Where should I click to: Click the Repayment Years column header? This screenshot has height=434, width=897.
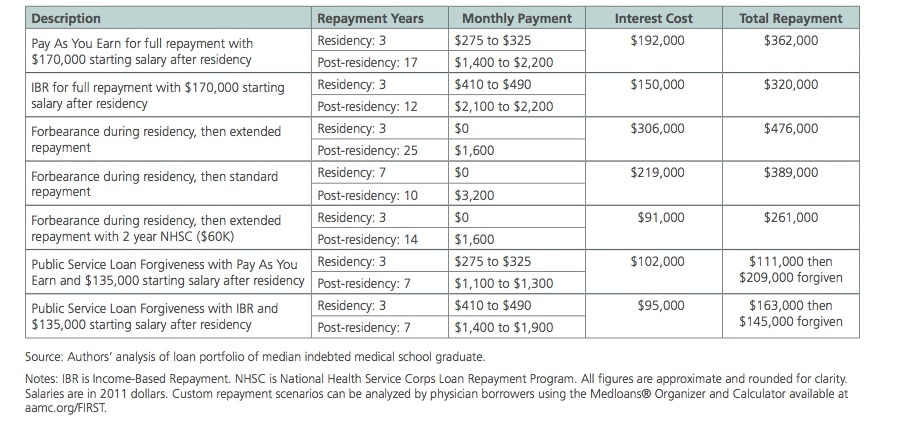(x=370, y=18)
